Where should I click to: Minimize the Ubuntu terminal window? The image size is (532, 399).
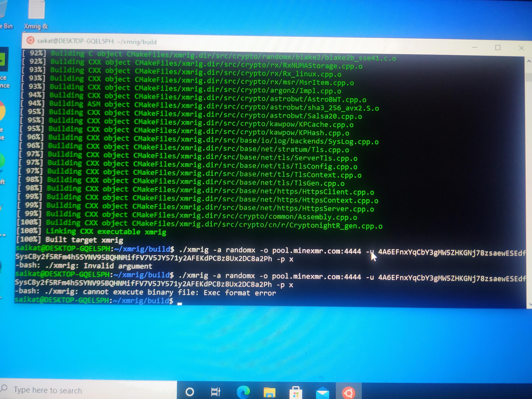[475, 47]
